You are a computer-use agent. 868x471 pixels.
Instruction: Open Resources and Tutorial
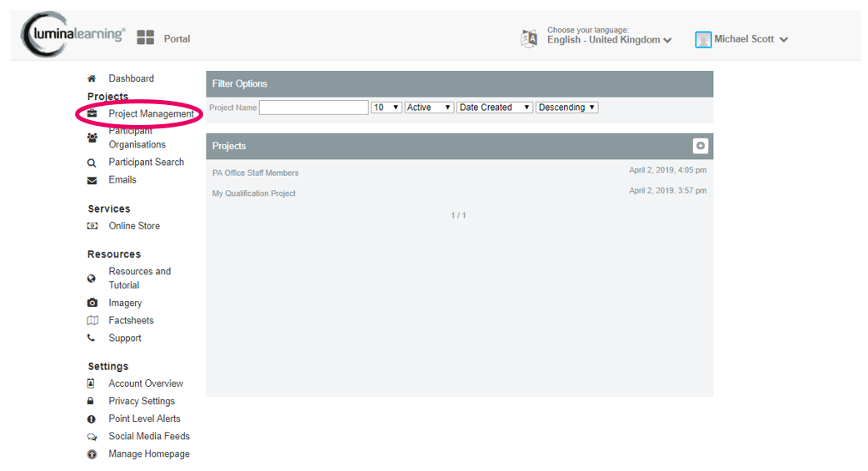click(x=139, y=278)
